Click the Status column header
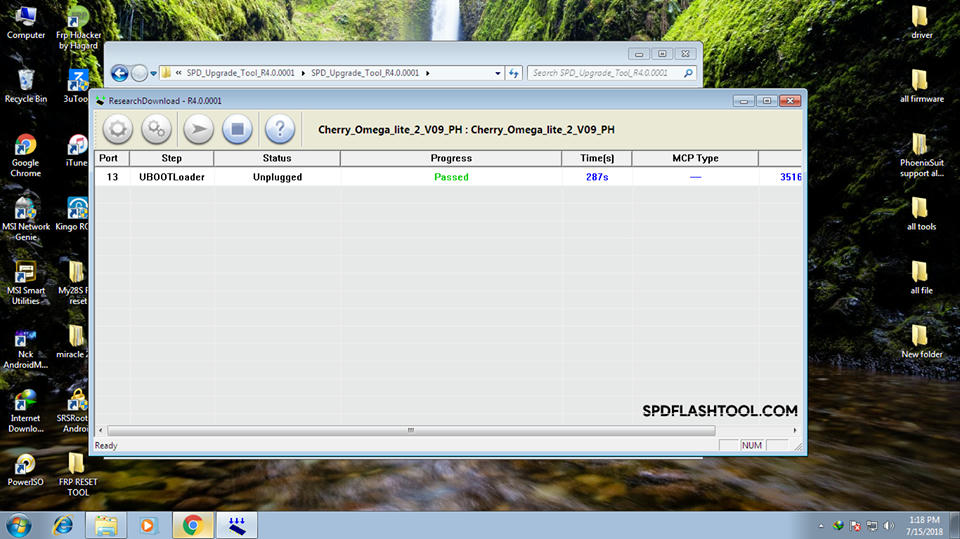Viewport: 960px width, 539px height. pyautogui.click(x=277, y=158)
